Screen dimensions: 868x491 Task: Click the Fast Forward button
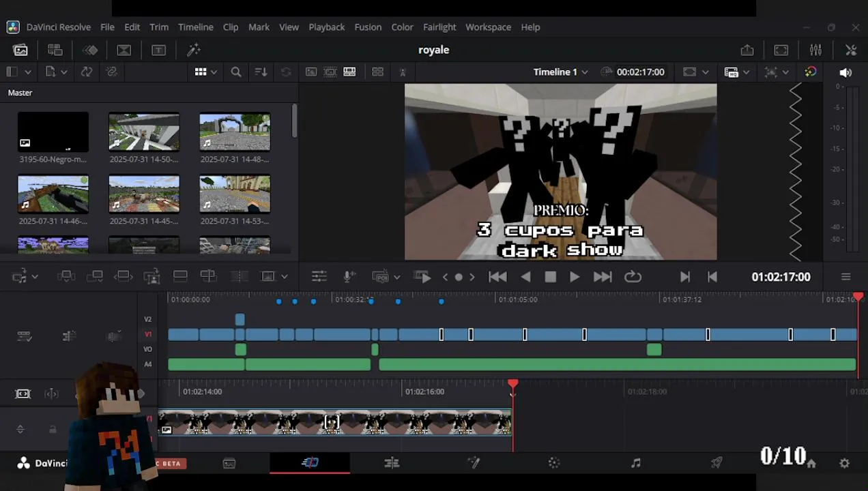click(602, 276)
